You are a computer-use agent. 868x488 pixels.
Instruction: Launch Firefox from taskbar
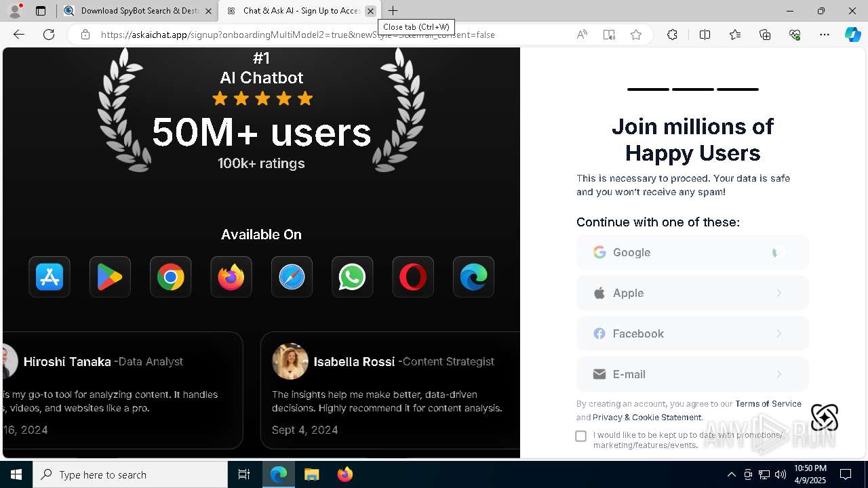tap(345, 474)
